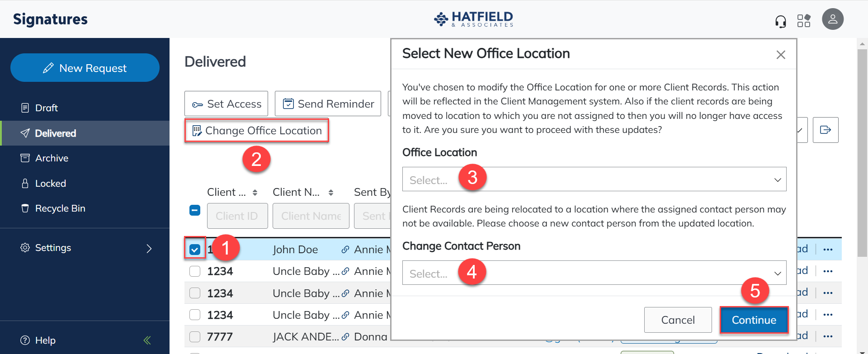
Task: Click the Client Name filter field
Action: tap(311, 216)
